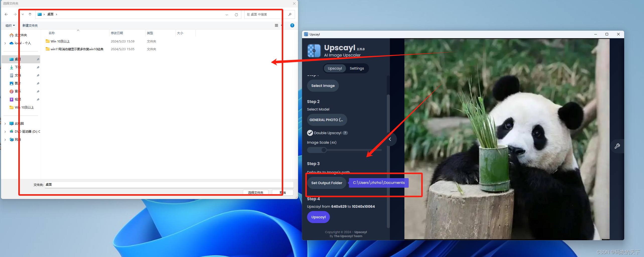This screenshot has width=644, height=257.
Task: Sort by 大小 column
Action: click(180, 33)
